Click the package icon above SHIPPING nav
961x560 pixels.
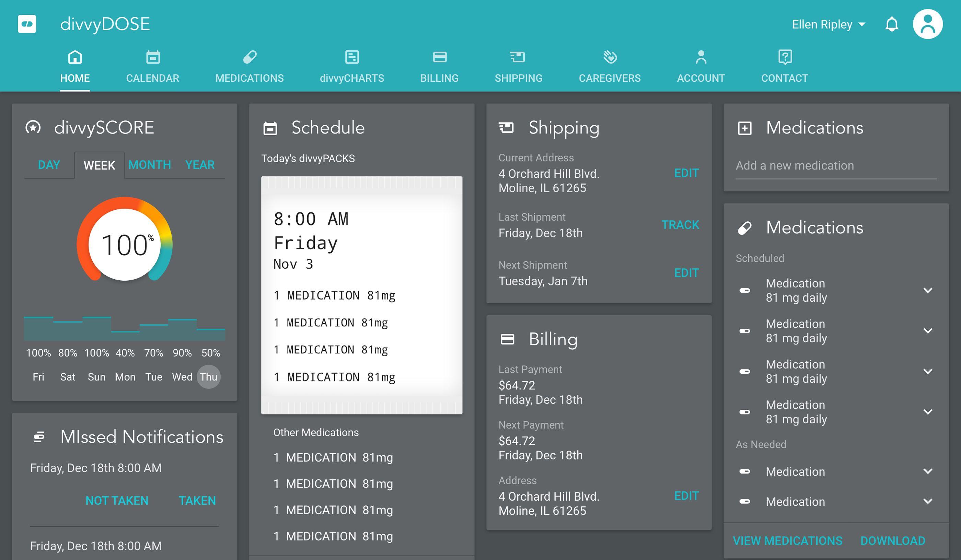coord(518,57)
